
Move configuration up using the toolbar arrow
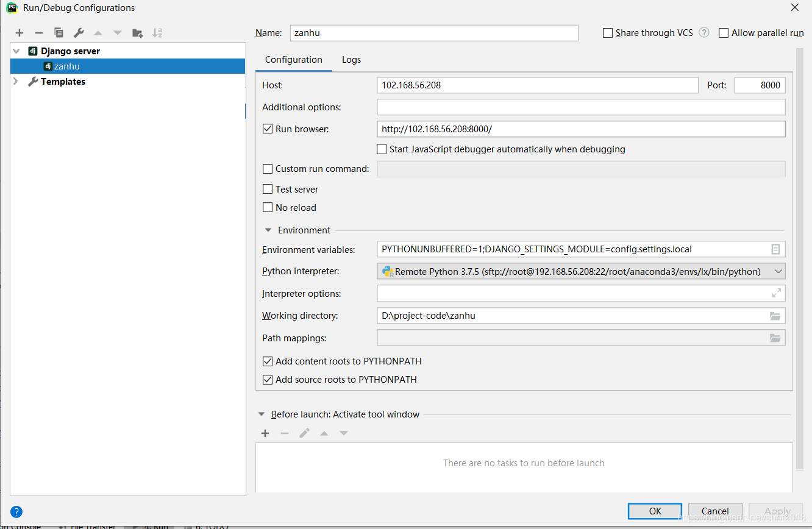point(98,33)
